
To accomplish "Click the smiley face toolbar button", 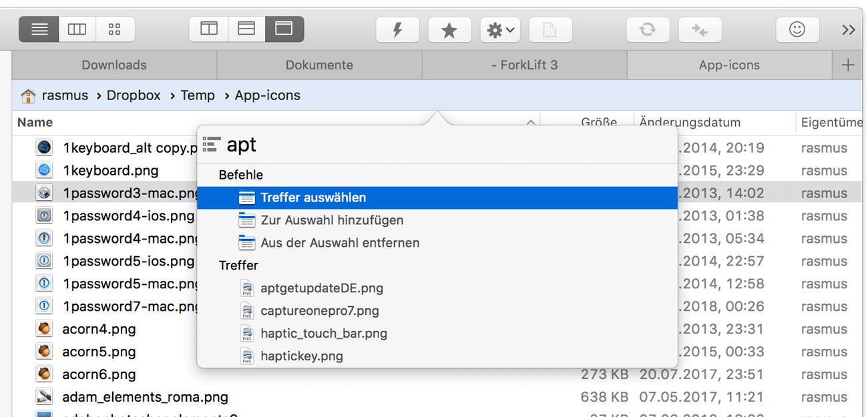I will pos(797,30).
